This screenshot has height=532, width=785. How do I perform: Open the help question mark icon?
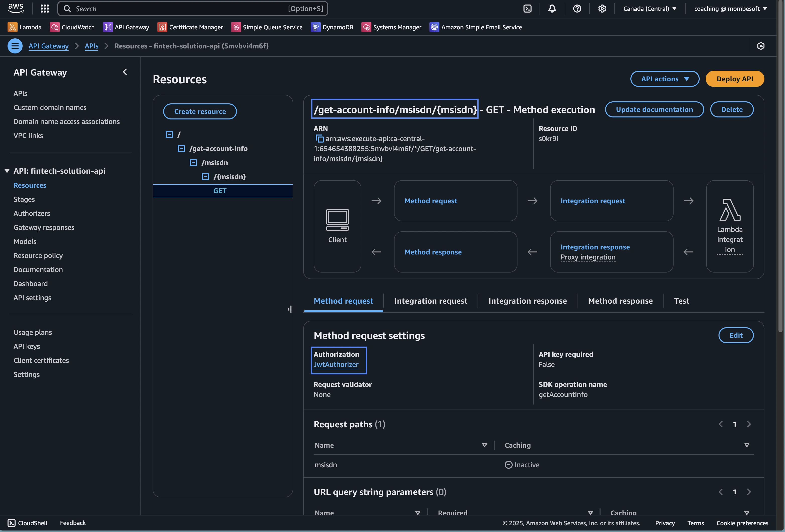point(577,9)
